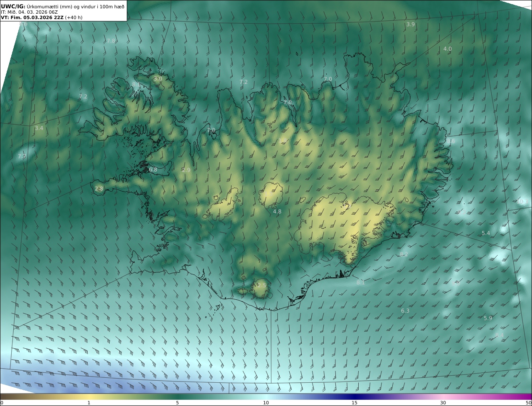Click the 2.5 value label on the southern glacier
Image resolution: width=532 pixels, height=406 pixels.
click(x=261, y=285)
